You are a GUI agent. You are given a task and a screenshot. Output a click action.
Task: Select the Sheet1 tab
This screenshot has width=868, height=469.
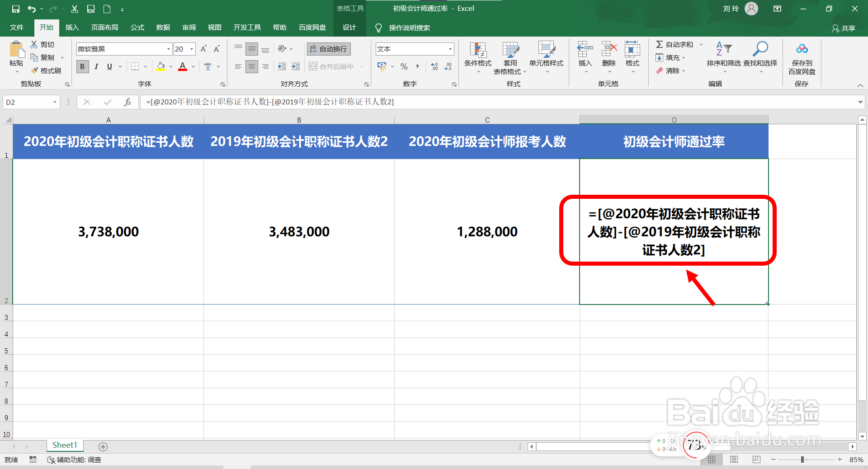65,446
